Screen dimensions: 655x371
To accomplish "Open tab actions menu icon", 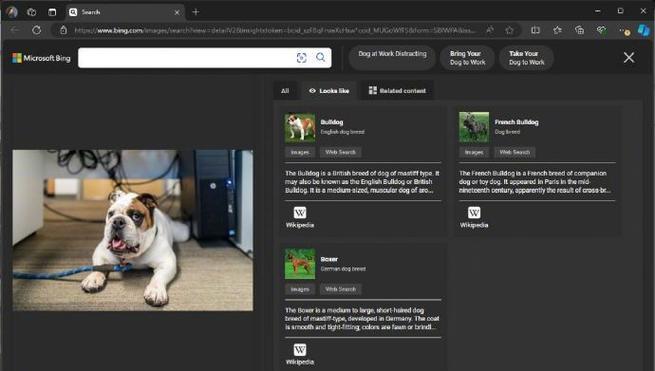I will pos(52,12).
